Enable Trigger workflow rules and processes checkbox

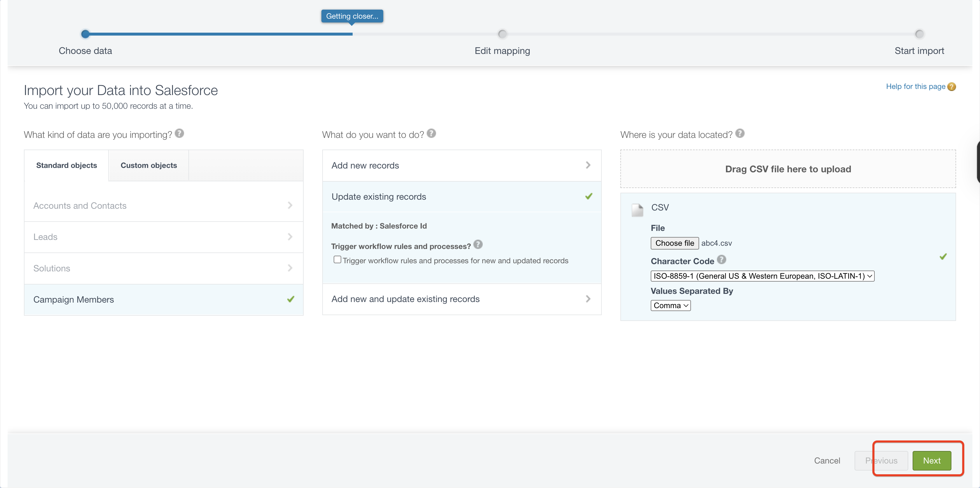pyautogui.click(x=337, y=260)
